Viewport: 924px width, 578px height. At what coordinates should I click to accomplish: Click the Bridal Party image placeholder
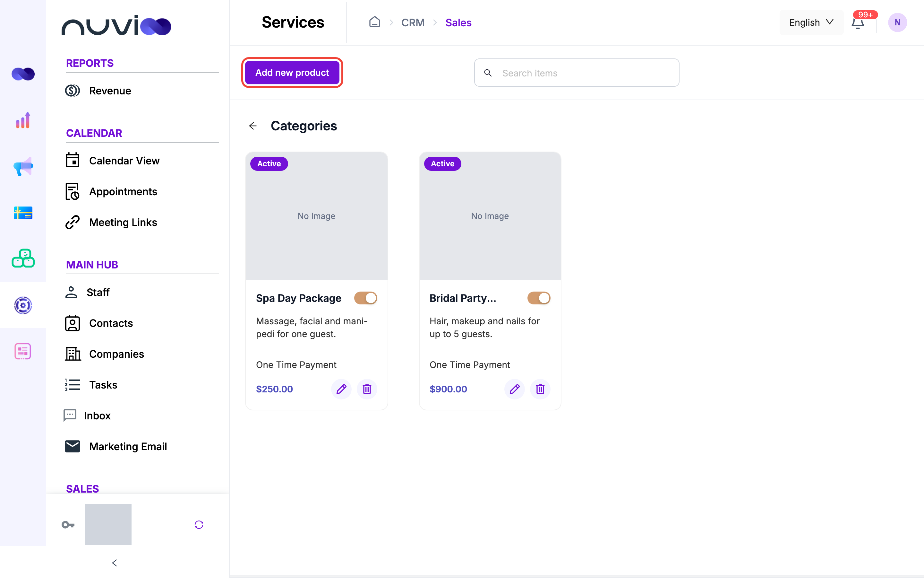click(x=490, y=216)
